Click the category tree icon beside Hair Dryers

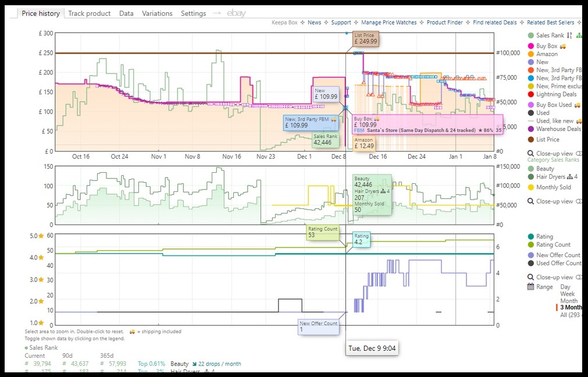570,177
